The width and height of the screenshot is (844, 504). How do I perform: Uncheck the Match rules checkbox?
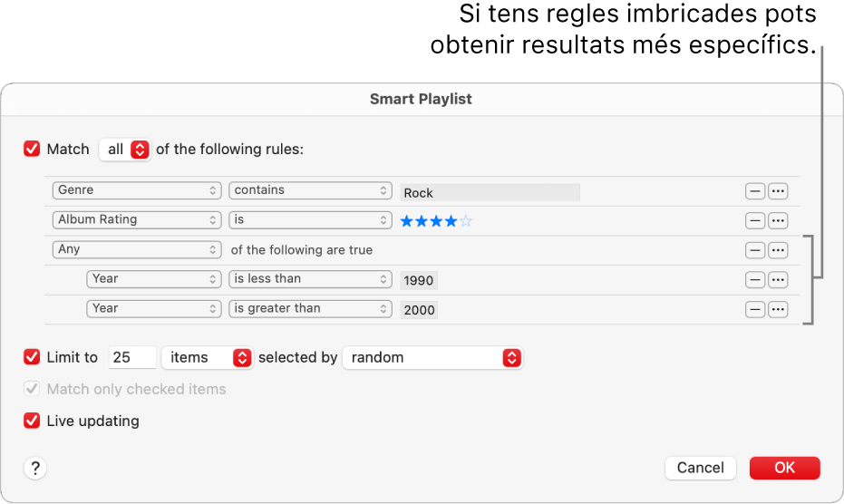[x=32, y=149]
